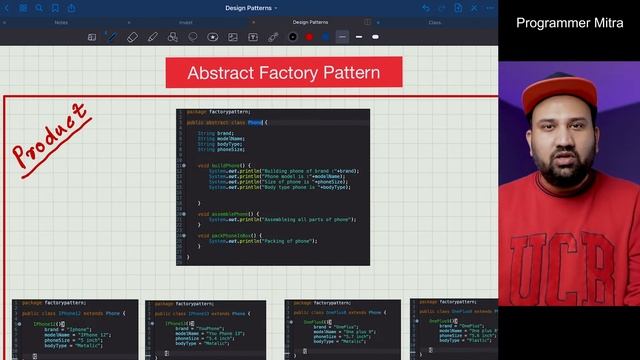Screen dimensions: 640x360
Task: Close the Notes tab
Action: point(4,22)
